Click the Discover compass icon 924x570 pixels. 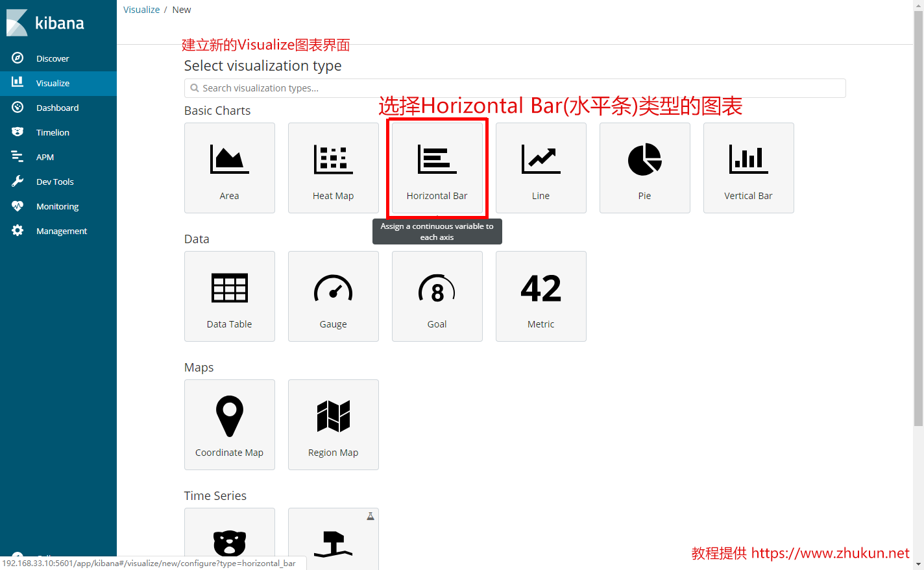point(18,58)
